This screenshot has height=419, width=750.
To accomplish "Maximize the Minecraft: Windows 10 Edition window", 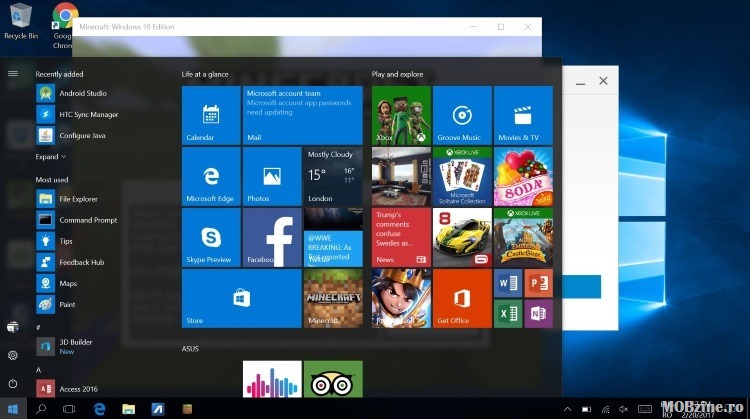I will click(x=501, y=27).
